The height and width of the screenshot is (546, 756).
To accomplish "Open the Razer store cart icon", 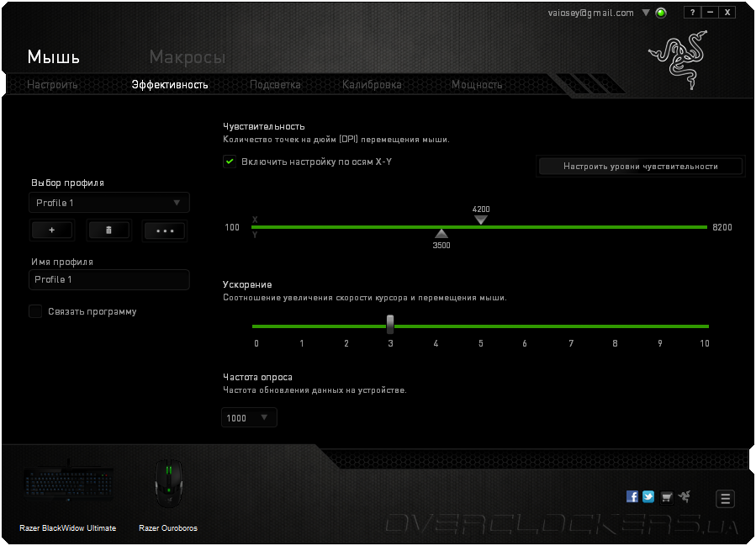I will point(666,497).
